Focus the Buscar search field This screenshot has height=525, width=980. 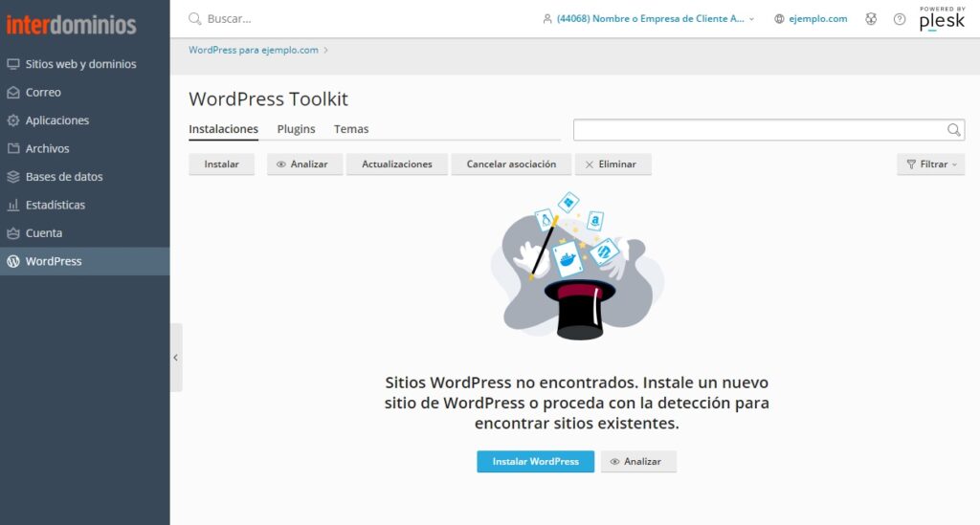(230, 19)
